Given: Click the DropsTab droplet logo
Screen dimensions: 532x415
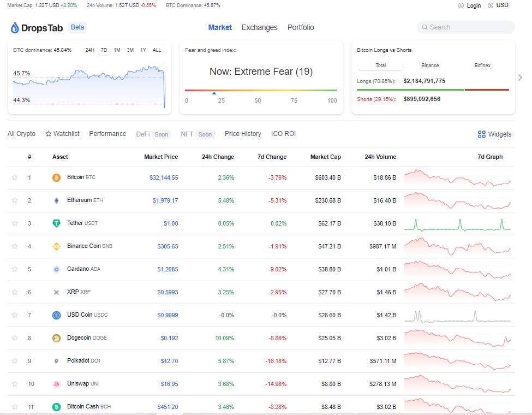Looking at the screenshot, I should pyautogui.click(x=15, y=28).
